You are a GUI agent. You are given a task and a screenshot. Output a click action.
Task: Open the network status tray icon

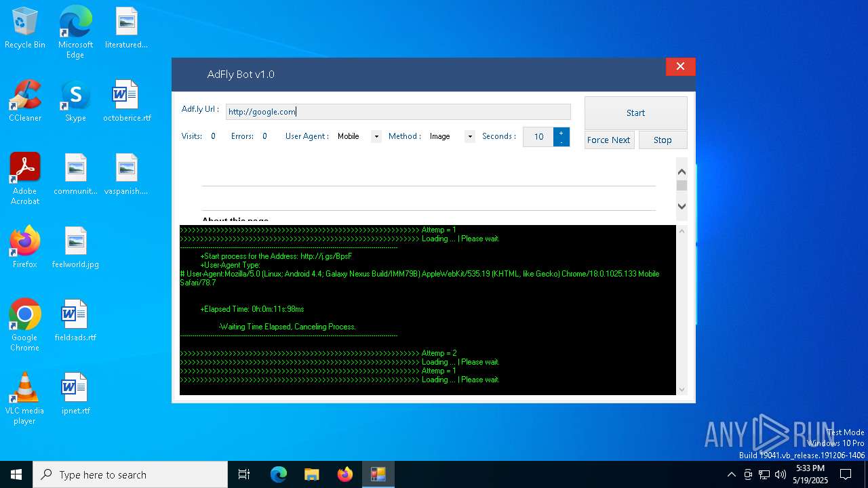point(764,474)
